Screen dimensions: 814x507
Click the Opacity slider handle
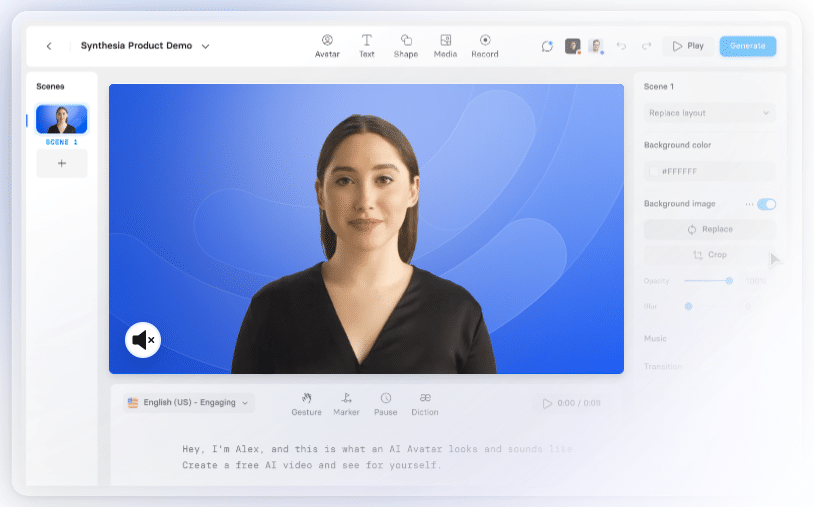click(729, 281)
